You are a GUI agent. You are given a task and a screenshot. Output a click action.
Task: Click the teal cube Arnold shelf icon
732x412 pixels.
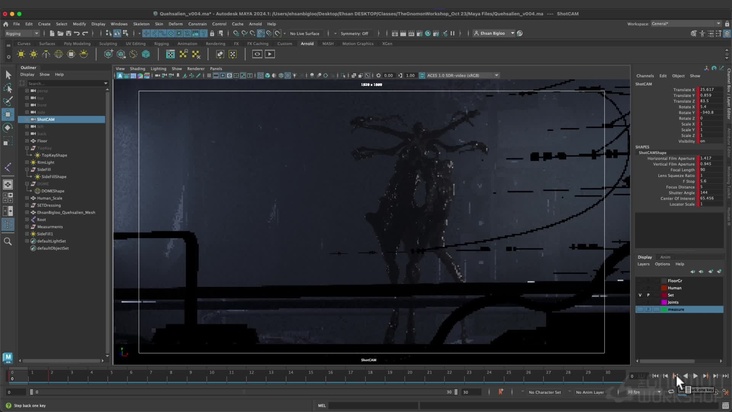pos(146,54)
